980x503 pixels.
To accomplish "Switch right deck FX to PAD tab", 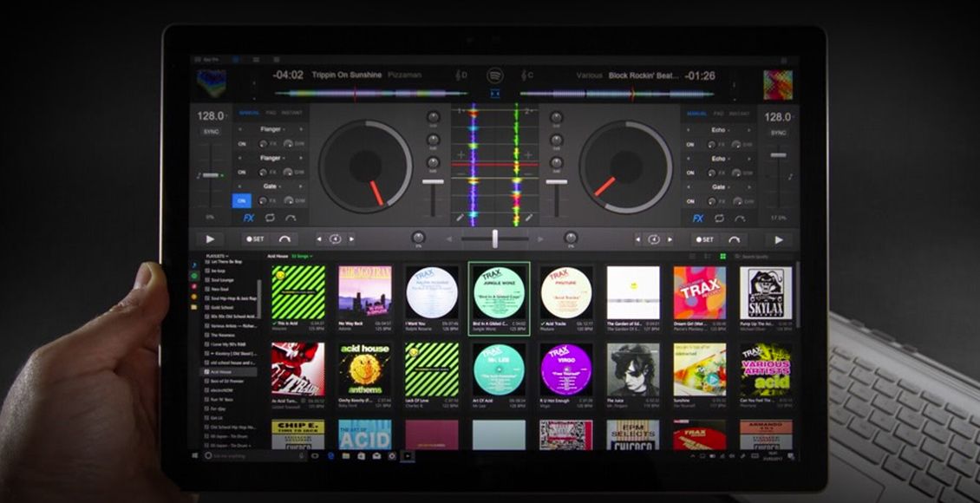I will 718,114.
